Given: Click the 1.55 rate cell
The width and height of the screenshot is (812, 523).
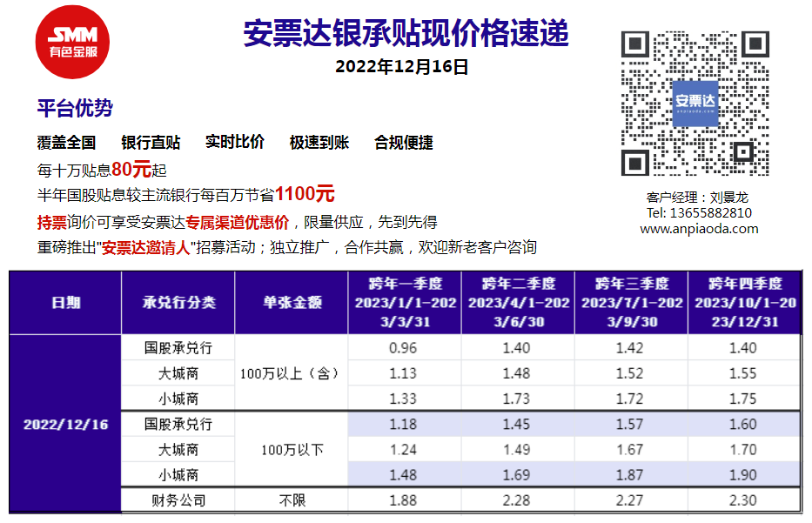Looking at the screenshot, I should click(743, 373).
